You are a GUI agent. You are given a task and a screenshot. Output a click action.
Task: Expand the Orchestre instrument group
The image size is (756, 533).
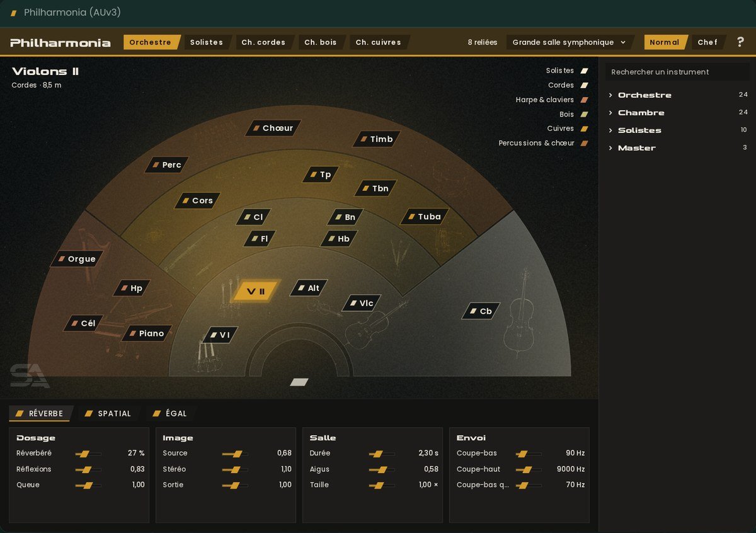pos(677,95)
